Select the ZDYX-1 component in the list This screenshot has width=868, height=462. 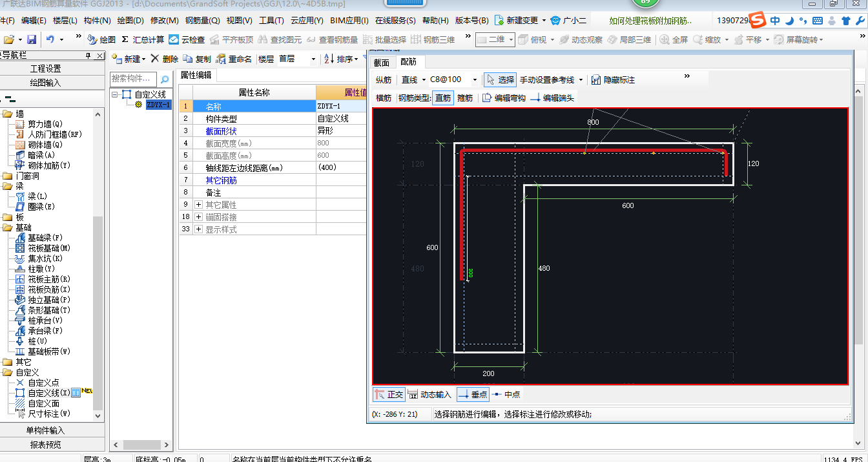pyautogui.click(x=158, y=105)
